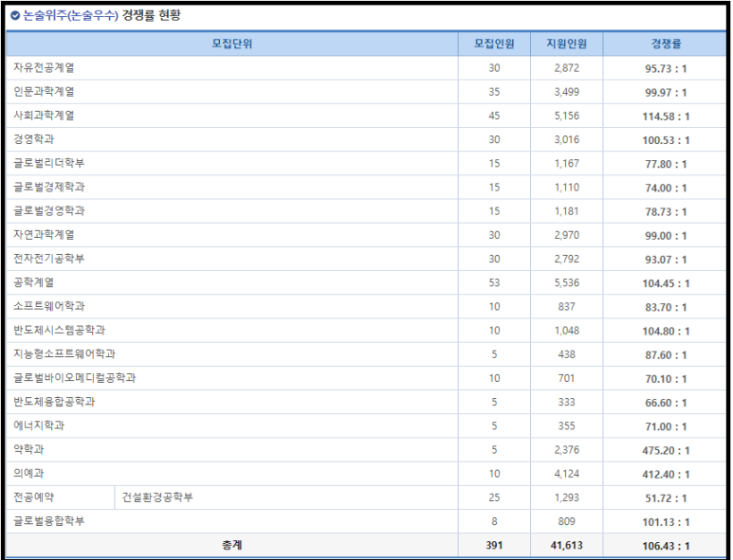The height and width of the screenshot is (560, 733).
Task: Click the 총계 total row label
Action: 232,545
